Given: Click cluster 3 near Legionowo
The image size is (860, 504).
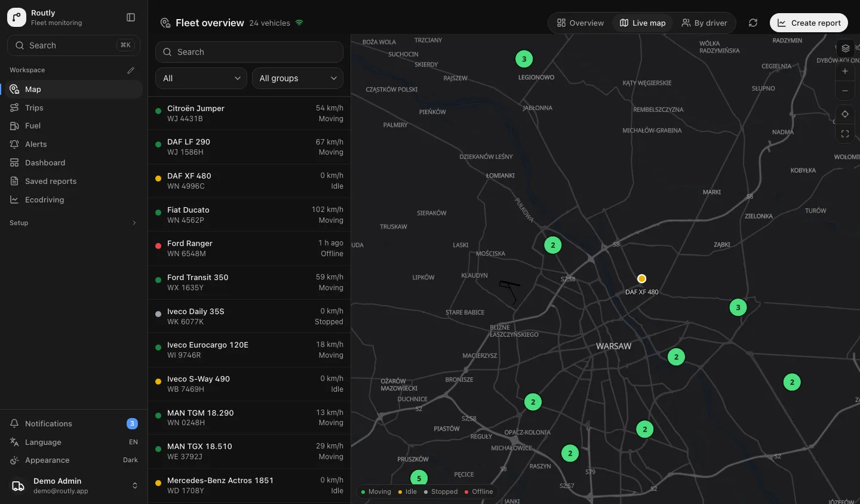Looking at the screenshot, I should click(x=524, y=59).
